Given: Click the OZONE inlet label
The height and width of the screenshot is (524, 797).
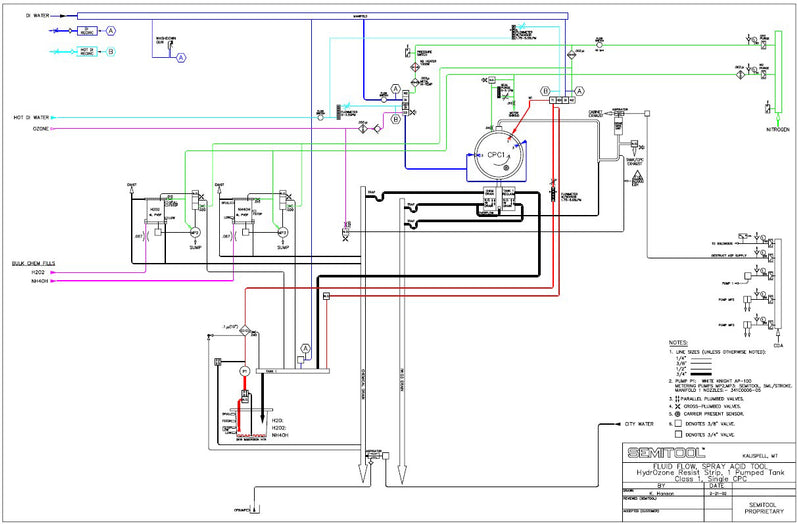Looking at the screenshot, I should (x=41, y=129).
